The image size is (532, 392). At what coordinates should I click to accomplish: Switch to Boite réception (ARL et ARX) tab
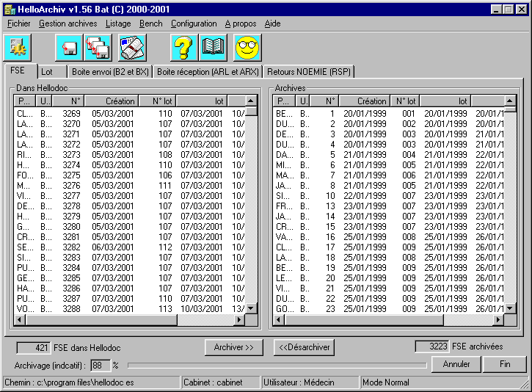pos(208,72)
